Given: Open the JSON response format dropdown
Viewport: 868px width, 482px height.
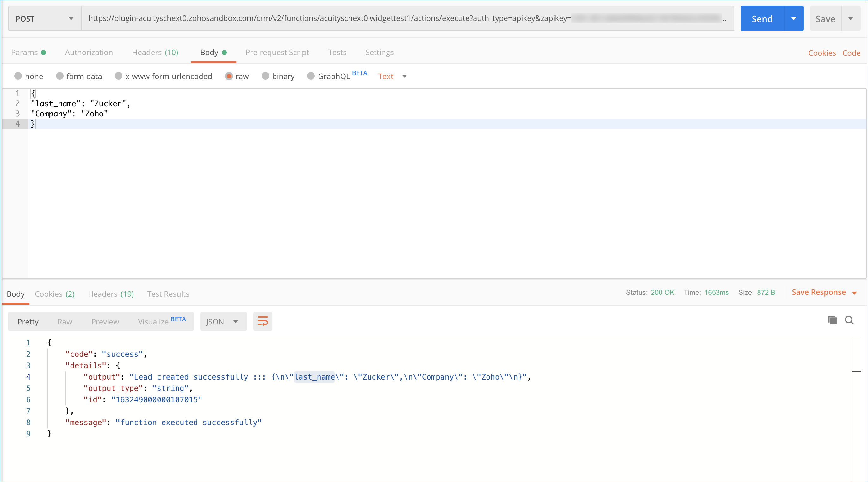Looking at the screenshot, I should (x=223, y=321).
